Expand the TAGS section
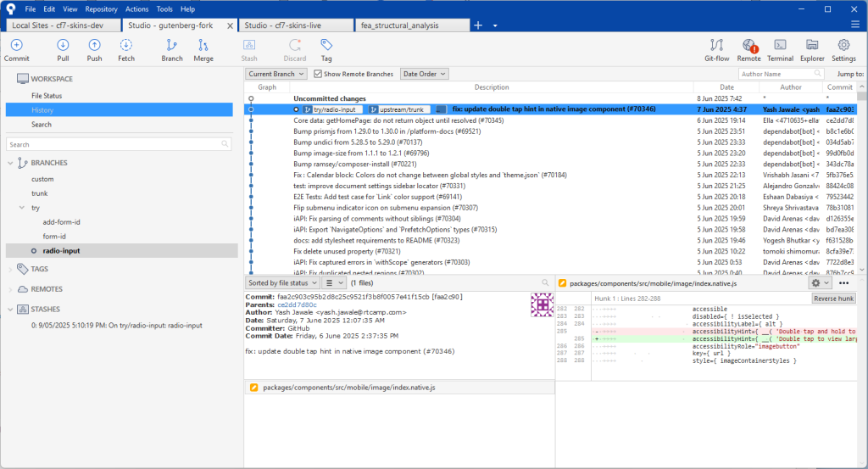This screenshot has height=469, width=868. click(11, 269)
